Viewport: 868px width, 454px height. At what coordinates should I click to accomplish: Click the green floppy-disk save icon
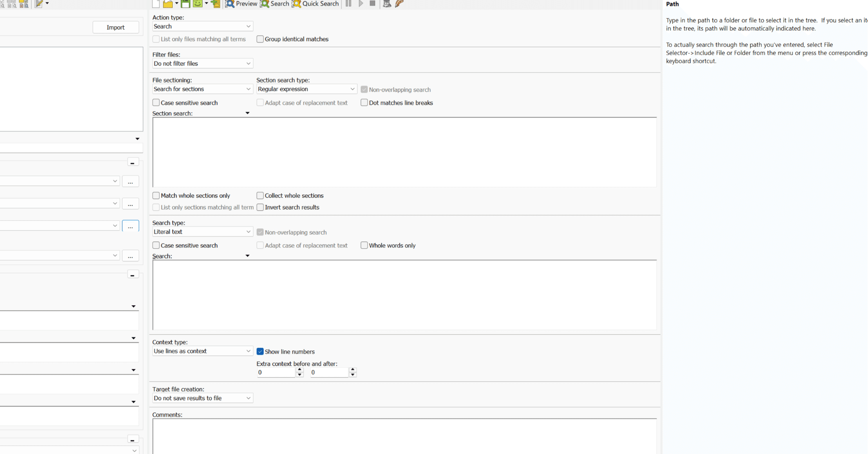click(x=185, y=4)
